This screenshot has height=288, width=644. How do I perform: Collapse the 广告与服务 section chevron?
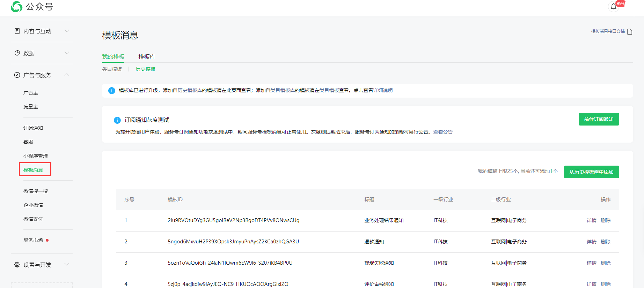tap(67, 75)
